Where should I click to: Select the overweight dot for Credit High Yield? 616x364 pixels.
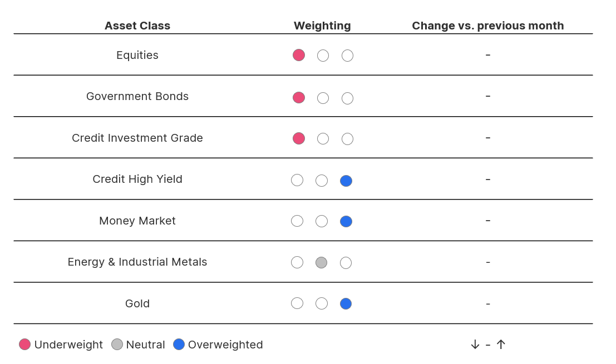pos(346,181)
